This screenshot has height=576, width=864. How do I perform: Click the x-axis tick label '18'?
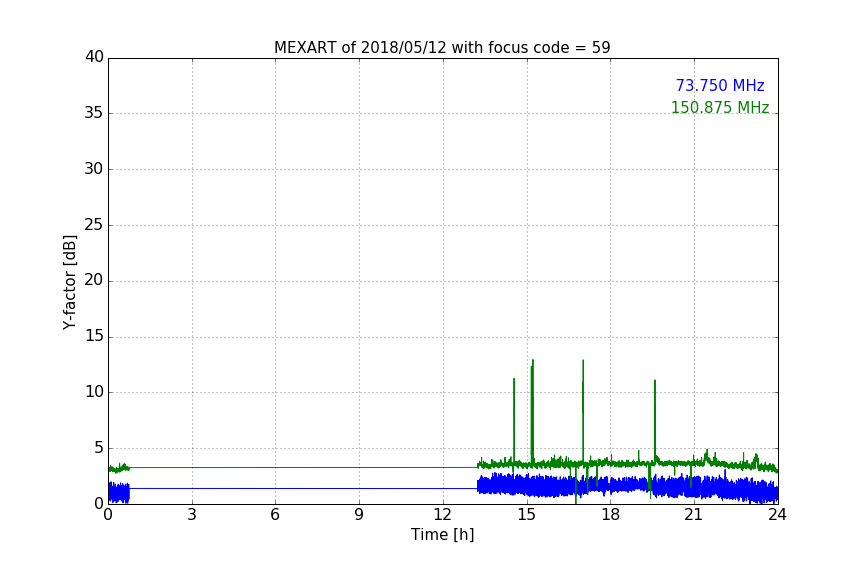tap(611, 515)
